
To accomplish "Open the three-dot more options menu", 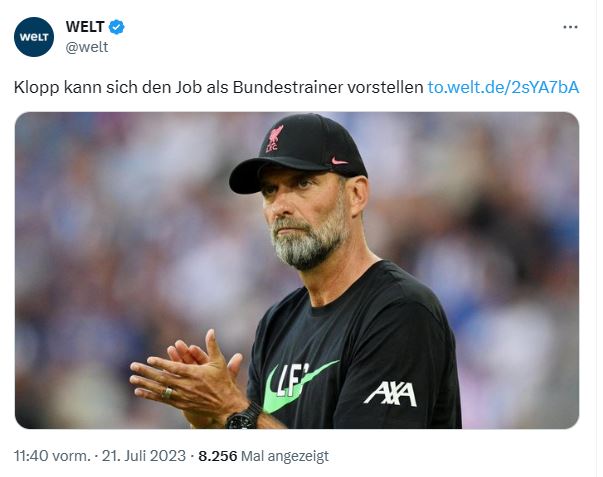I will point(570,27).
